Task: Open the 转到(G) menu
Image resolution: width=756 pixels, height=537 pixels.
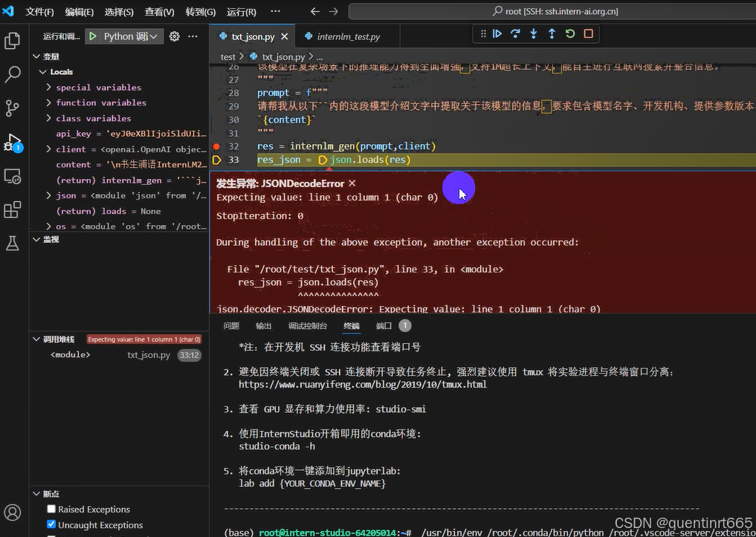Action: click(200, 12)
